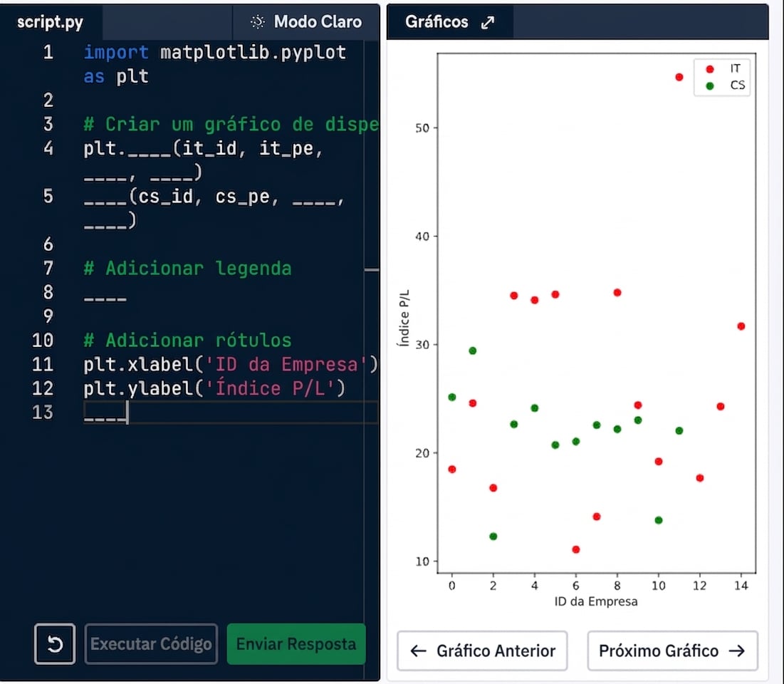Click the highest red point in scatter plot
The width and height of the screenshot is (784, 684).
pos(679,77)
